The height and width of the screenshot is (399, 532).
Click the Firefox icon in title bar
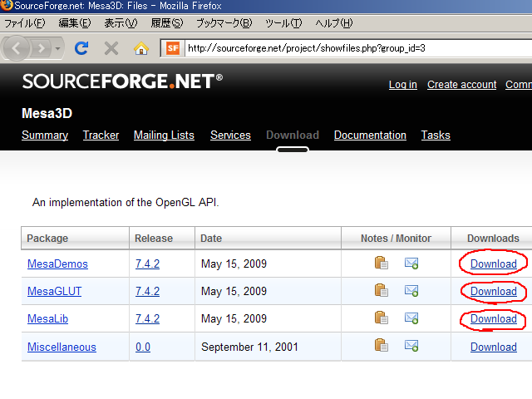pos(7,6)
